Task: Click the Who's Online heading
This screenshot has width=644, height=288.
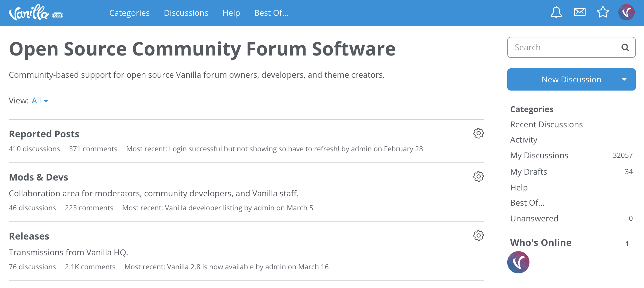Action: point(541,242)
